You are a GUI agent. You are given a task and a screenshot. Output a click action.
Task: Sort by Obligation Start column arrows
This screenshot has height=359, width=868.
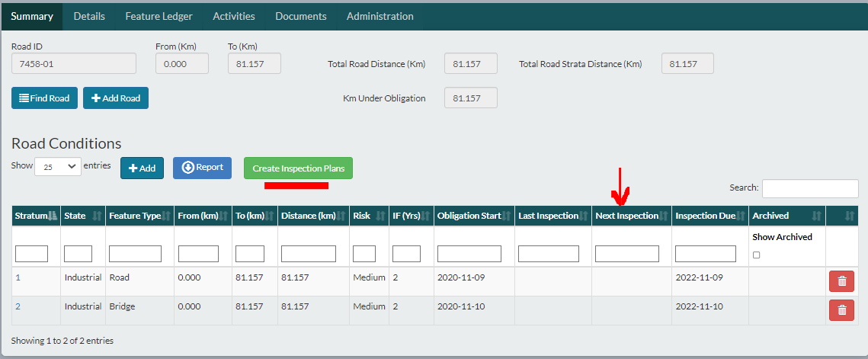(x=507, y=216)
